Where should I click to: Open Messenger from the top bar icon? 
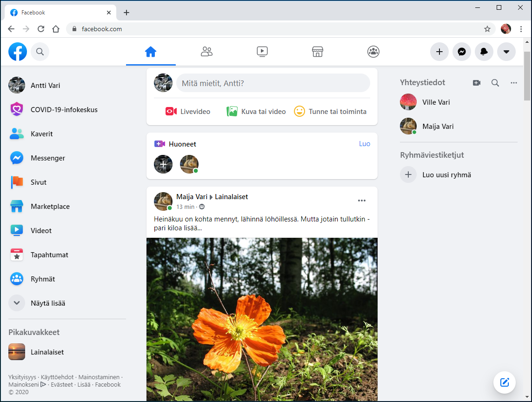coord(461,52)
